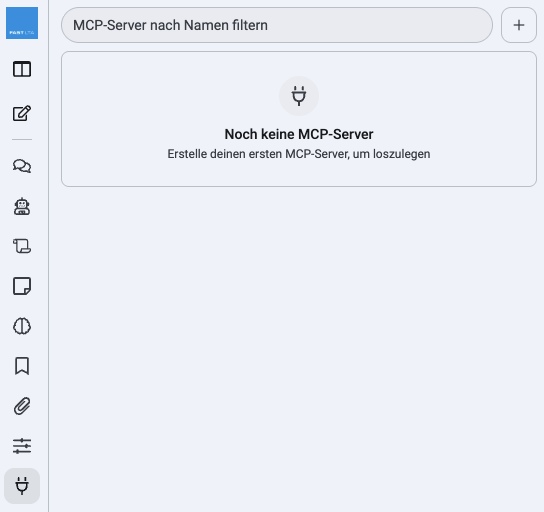Open the bookmark icon in sidebar
The image size is (544, 512).
[22, 366]
